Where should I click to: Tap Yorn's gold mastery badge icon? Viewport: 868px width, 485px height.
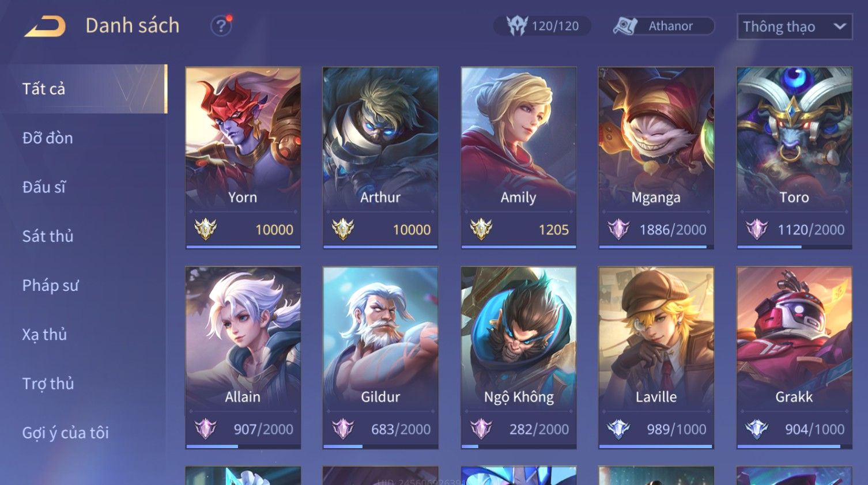[x=205, y=229]
